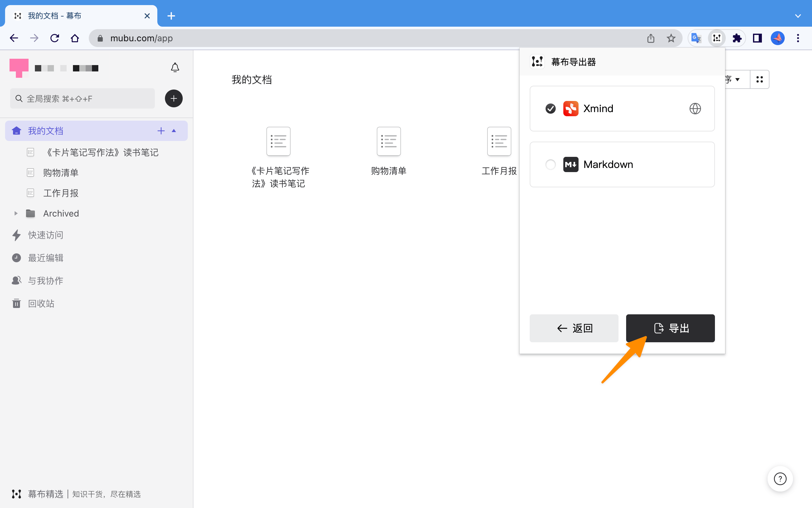View site info lock icon
This screenshot has width=812, height=508.
[100, 38]
